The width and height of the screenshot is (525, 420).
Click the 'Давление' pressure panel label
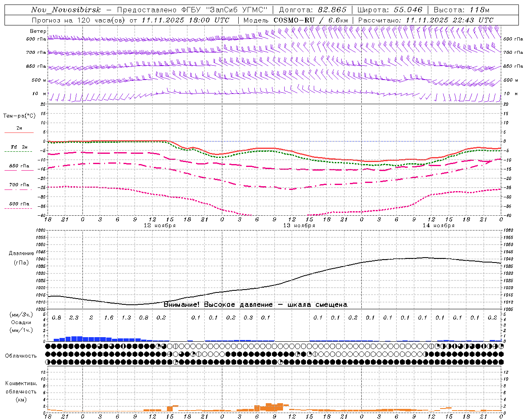21,253
